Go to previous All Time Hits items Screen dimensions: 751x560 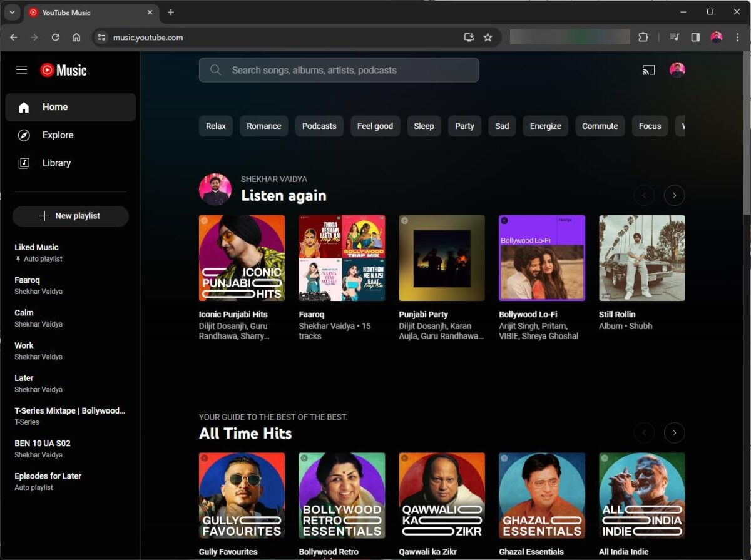(x=644, y=432)
